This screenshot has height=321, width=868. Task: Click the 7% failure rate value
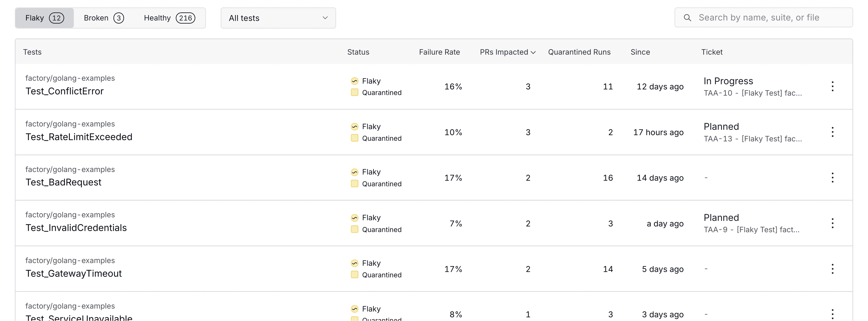pyautogui.click(x=455, y=223)
